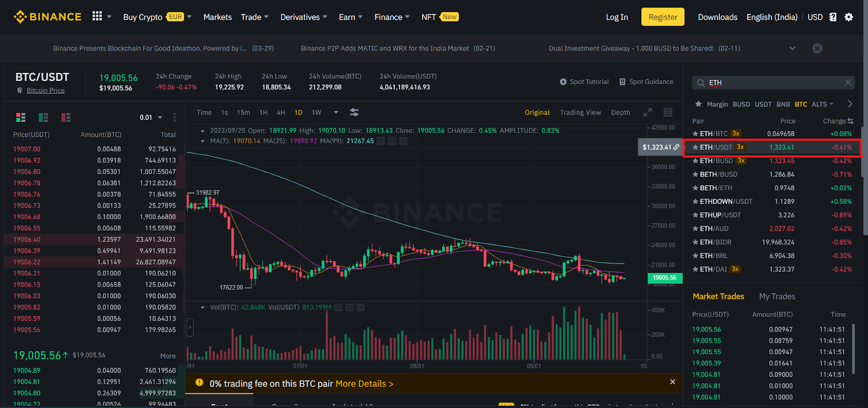Click the Spot Tutorial play icon
The width and height of the screenshot is (868, 408).
tap(563, 82)
